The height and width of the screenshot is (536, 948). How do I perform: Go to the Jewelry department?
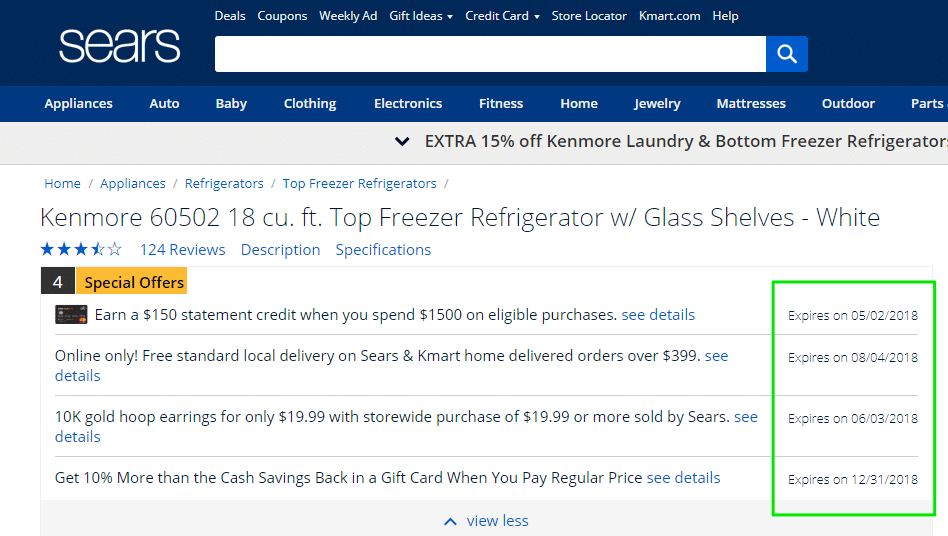(x=657, y=103)
